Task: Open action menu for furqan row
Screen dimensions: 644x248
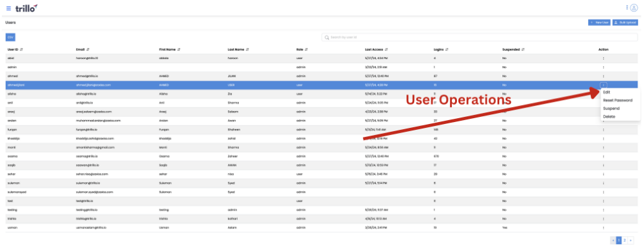Action: (x=603, y=129)
